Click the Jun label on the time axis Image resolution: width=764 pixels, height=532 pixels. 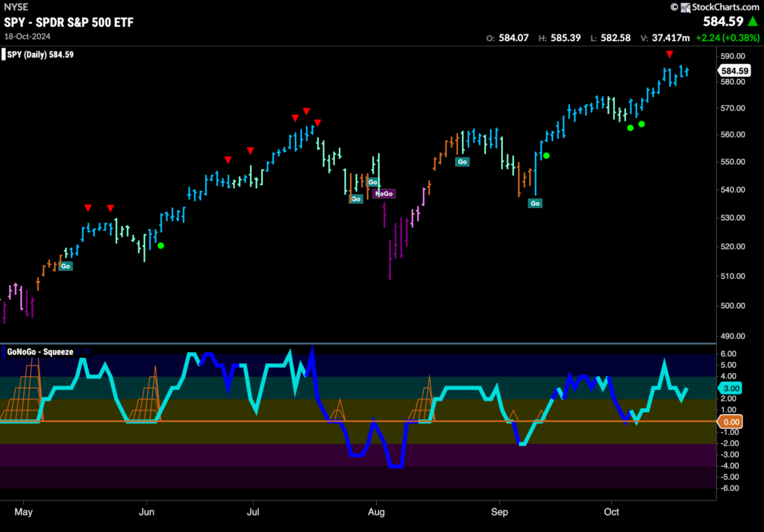(x=147, y=512)
